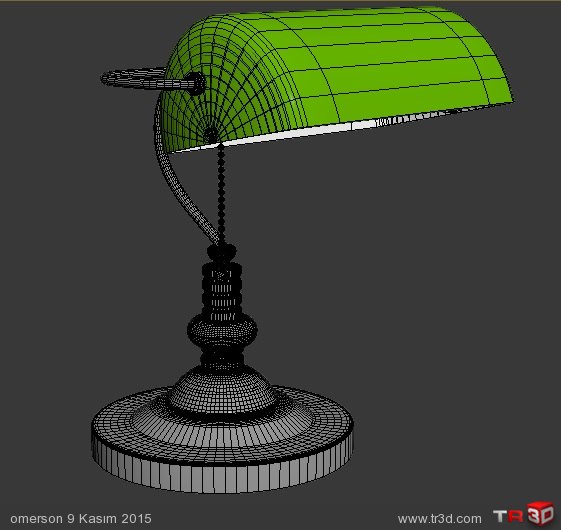Open the www.tr3d.com link
This screenshot has width=561, height=530.
pyautogui.click(x=439, y=519)
